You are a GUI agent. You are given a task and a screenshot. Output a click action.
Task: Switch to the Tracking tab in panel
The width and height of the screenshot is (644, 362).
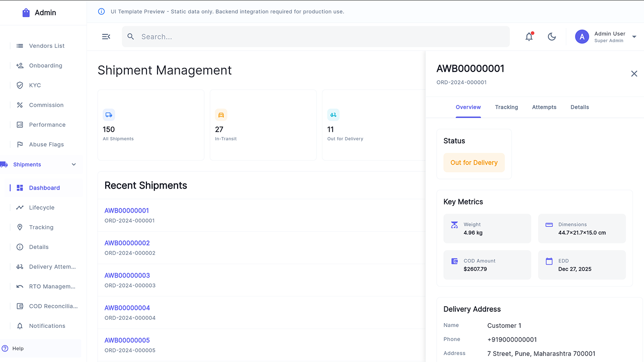click(507, 107)
